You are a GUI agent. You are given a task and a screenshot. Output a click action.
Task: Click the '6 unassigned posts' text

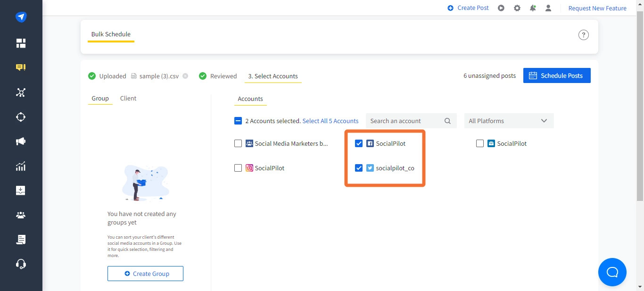tap(489, 75)
